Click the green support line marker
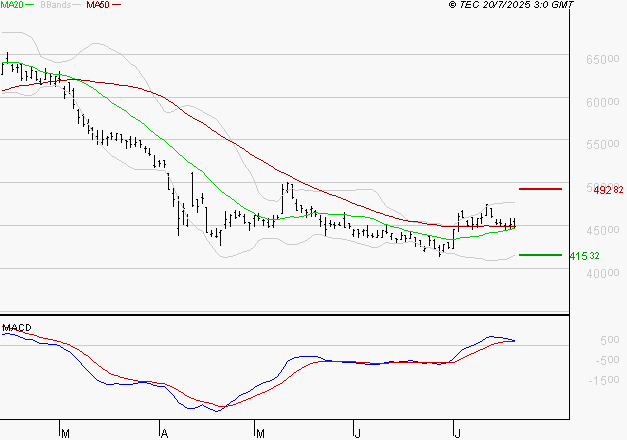 tap(540, 255)
